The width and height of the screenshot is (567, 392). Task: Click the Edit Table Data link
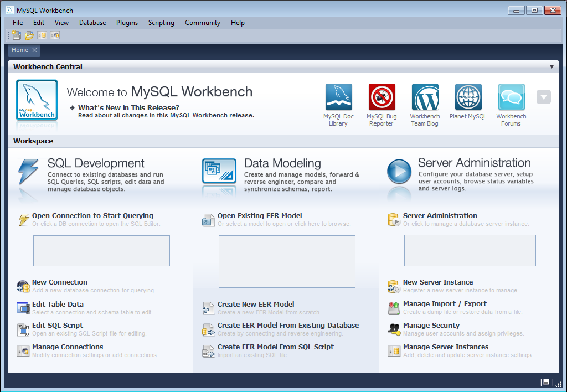(x=58, y=304)
